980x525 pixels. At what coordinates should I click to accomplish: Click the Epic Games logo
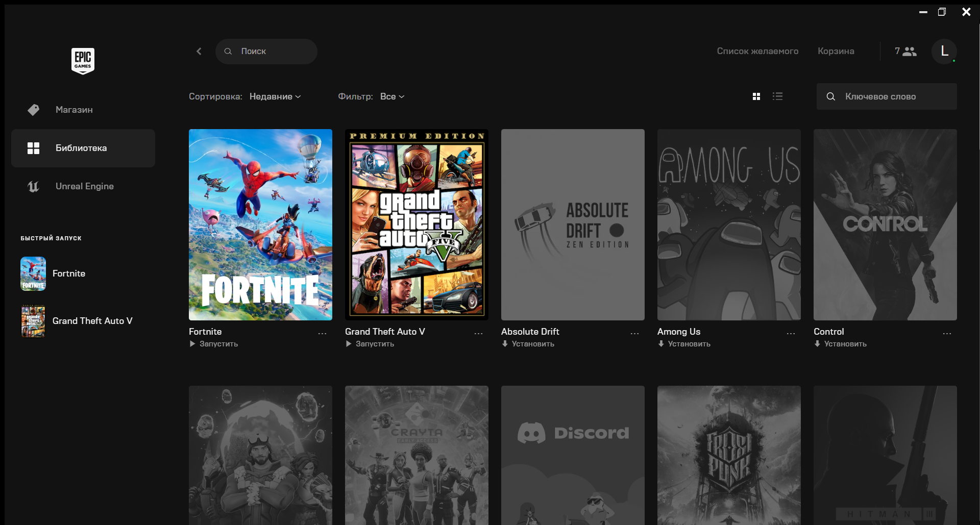click(83, 61)
